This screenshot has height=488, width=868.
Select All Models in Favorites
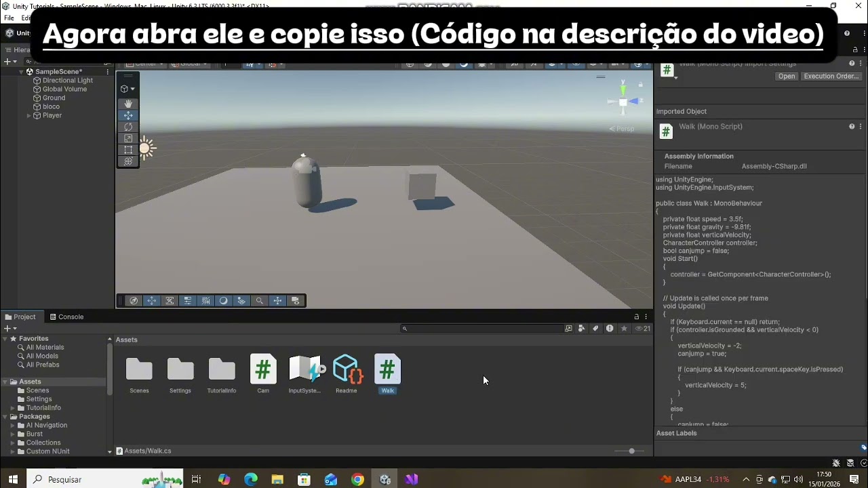point(42,357)
